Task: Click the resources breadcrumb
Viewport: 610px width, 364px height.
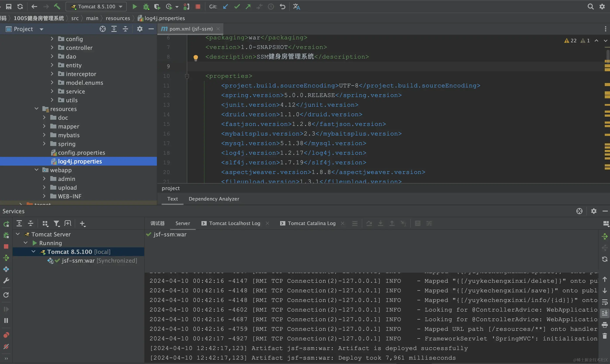Action: pyautogui.click(x=118, y=18)
